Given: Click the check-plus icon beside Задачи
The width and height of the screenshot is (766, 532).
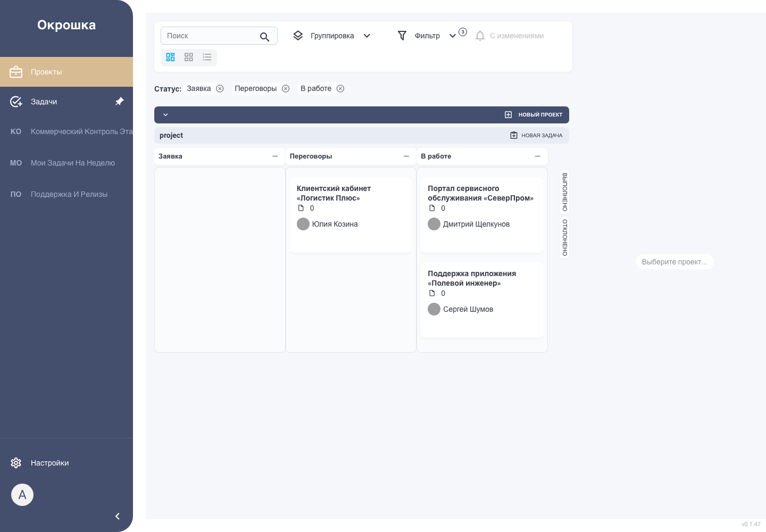Looking at the screenshot, I should [16, 102].
